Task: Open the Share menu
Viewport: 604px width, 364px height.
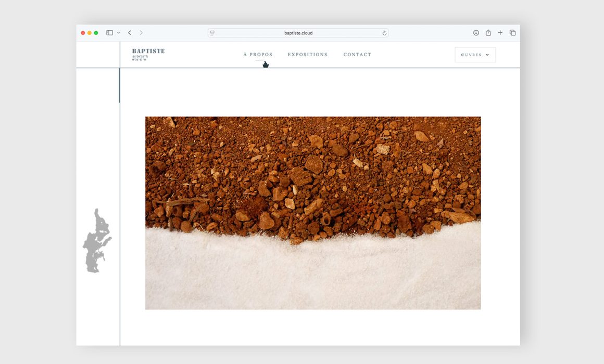Action: [488, 33]
